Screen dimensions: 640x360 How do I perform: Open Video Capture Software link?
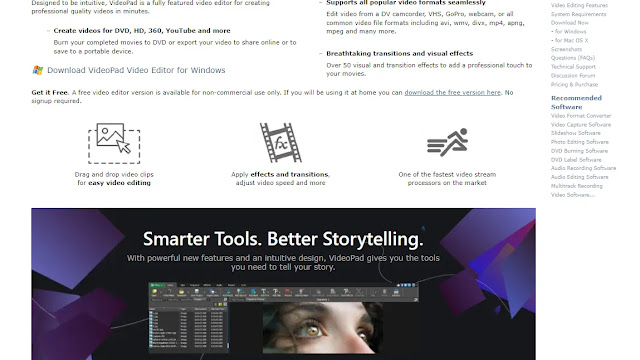pos(581,125)
